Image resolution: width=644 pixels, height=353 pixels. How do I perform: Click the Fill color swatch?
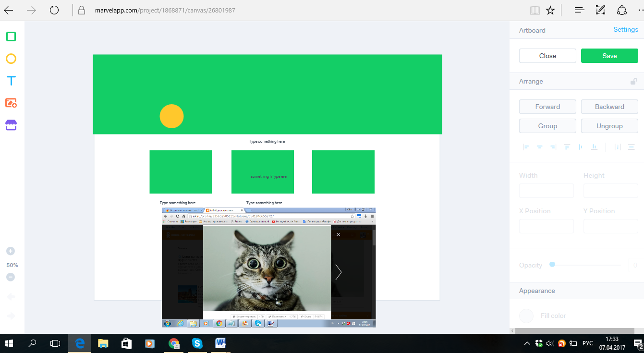click(527, 316)
